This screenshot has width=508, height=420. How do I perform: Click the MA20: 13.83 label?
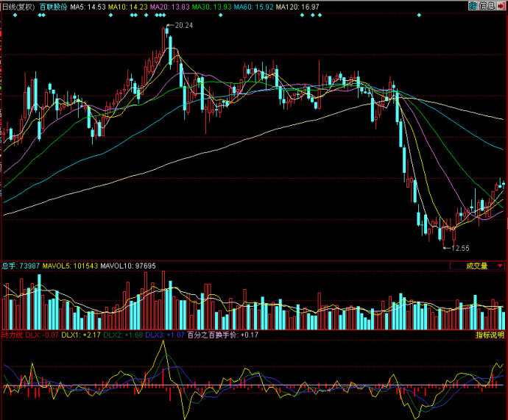pyautogui.click(x=170, y=7)
